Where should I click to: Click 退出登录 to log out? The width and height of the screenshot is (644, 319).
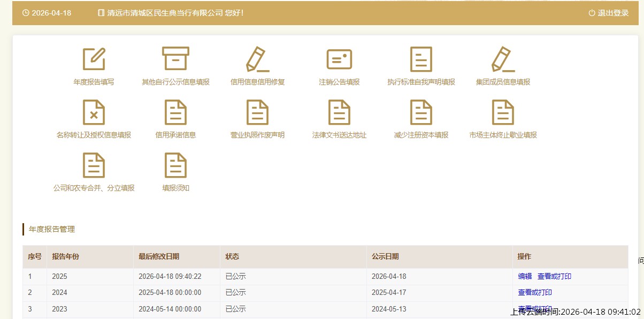[609, 13]
